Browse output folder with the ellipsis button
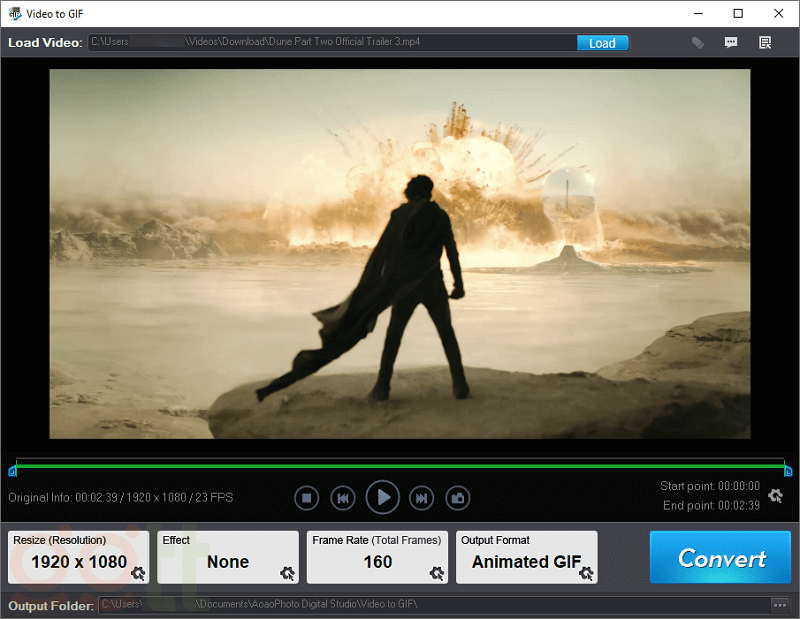The image size is (800, 619). pos(780,605)
